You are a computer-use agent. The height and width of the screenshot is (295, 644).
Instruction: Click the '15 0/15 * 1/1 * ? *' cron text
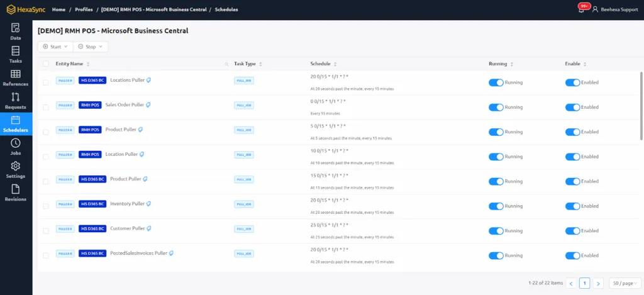[330, 175]
